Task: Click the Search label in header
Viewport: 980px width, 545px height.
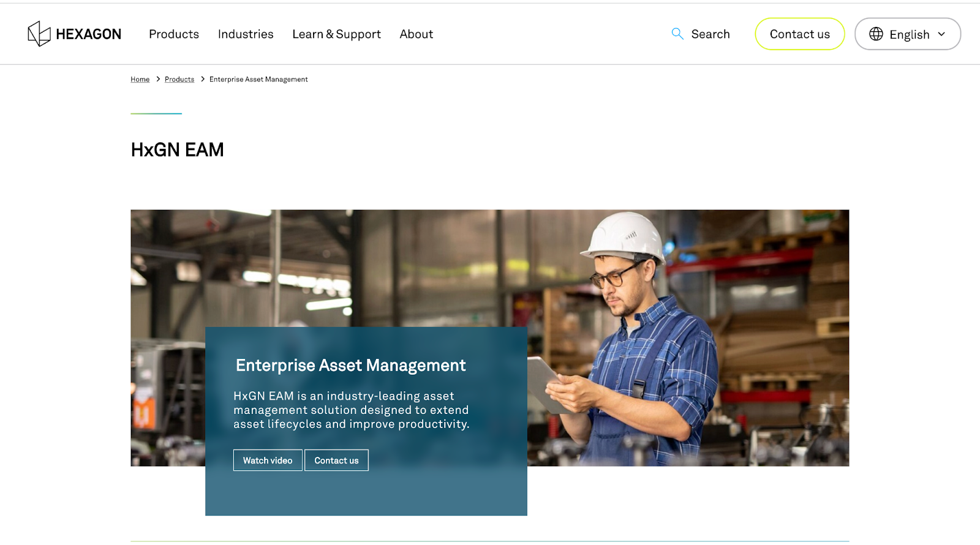Action: tap(710, 34)
